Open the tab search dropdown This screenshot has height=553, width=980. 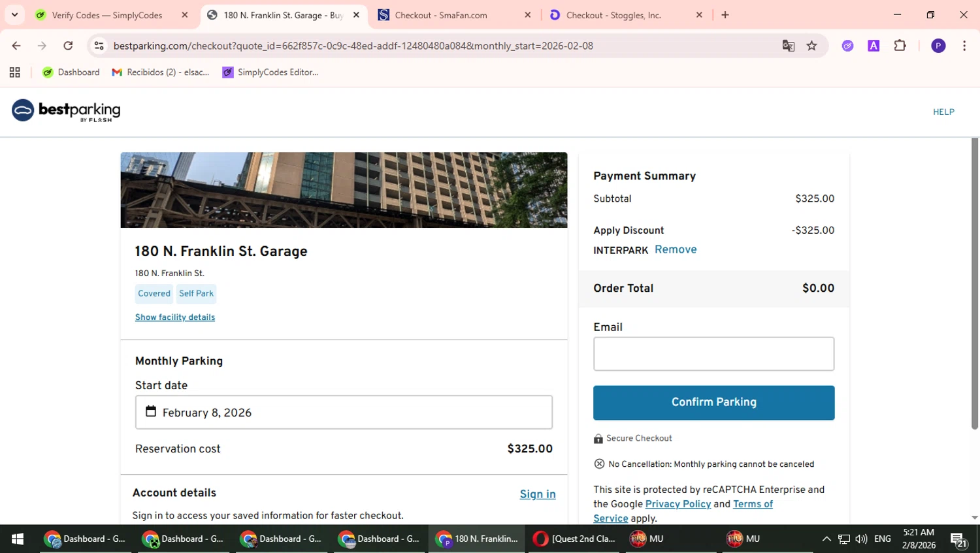[x=14, y=14]
